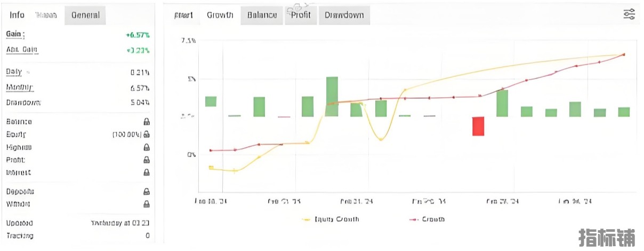Screen dimensions: 644x251
Task: Click the lock icon in Withdrawals row
Action: point(146,204)
